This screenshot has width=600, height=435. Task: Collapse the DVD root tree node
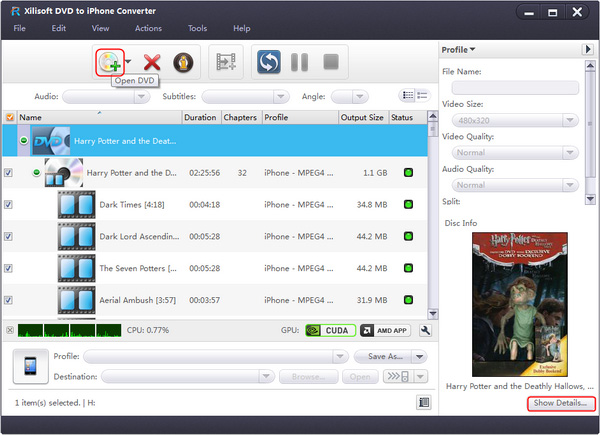tap(24, 140)
